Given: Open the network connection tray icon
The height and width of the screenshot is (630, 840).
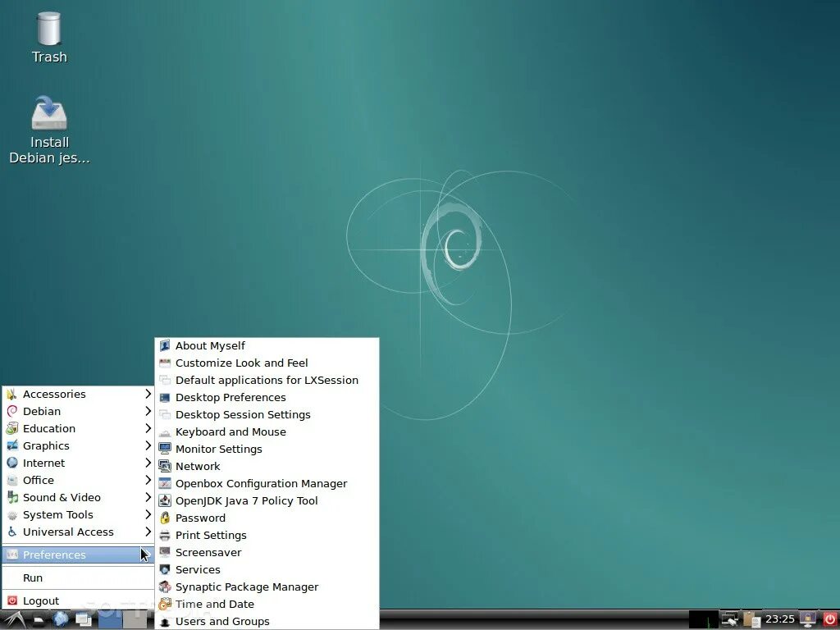Looking at the screenshot, I should [x=729, y=620].
